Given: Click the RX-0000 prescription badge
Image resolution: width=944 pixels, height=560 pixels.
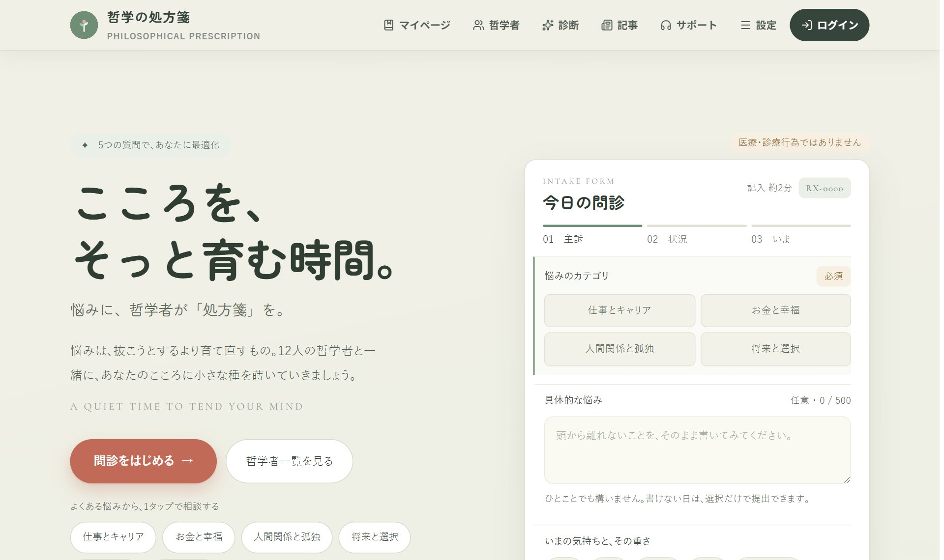Looking at the screenshot, I should (825, 188).
